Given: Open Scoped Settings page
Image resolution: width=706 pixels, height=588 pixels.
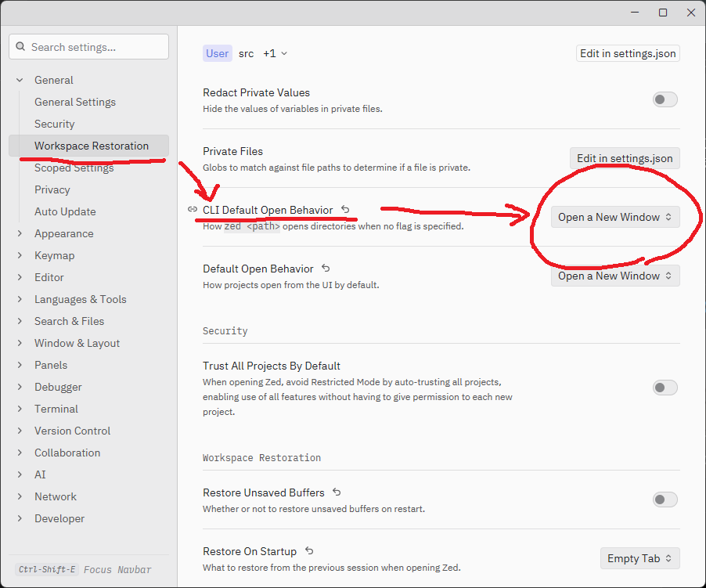Looking at the screenshot, I should [x=74, y=168].
